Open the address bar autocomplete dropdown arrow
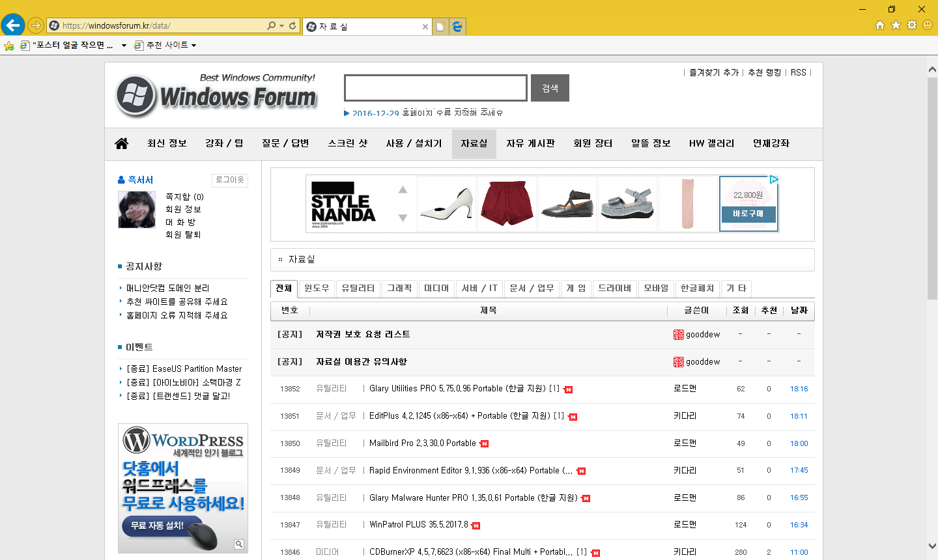Screen dimensions: 938x560 point(281,26)
